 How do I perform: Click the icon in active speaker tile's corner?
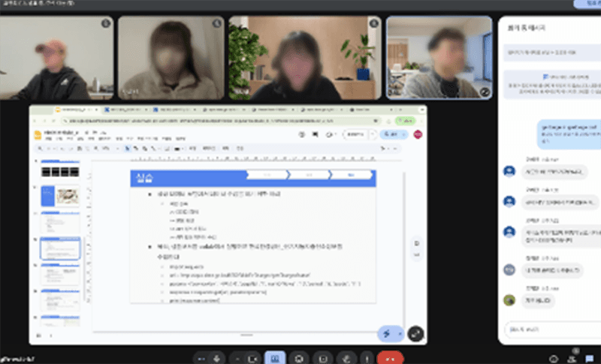click(485, 92)
